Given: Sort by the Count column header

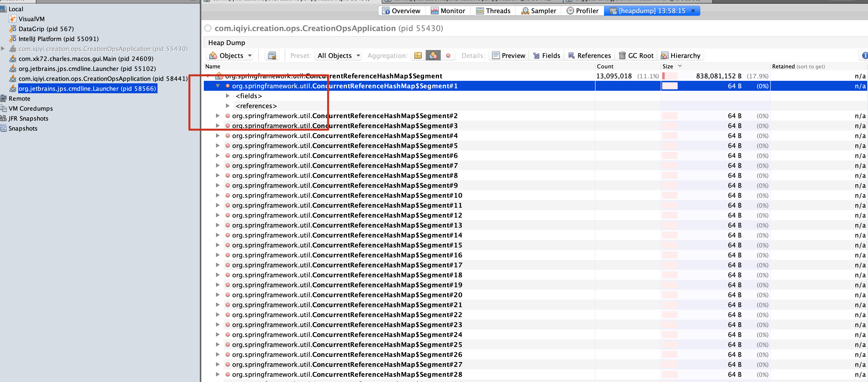Looking at the screenshot, I should pos(605,66).
